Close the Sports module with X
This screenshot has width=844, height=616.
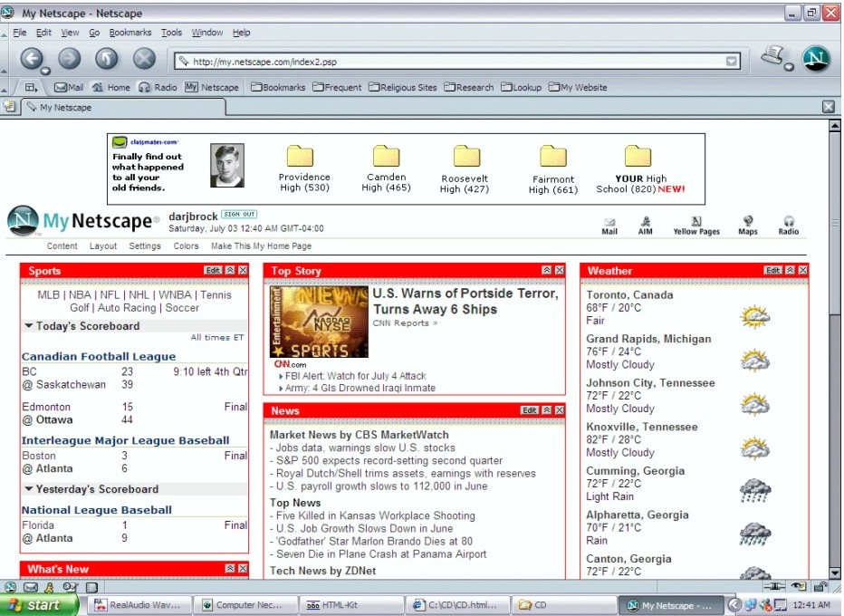coord(243,270)
